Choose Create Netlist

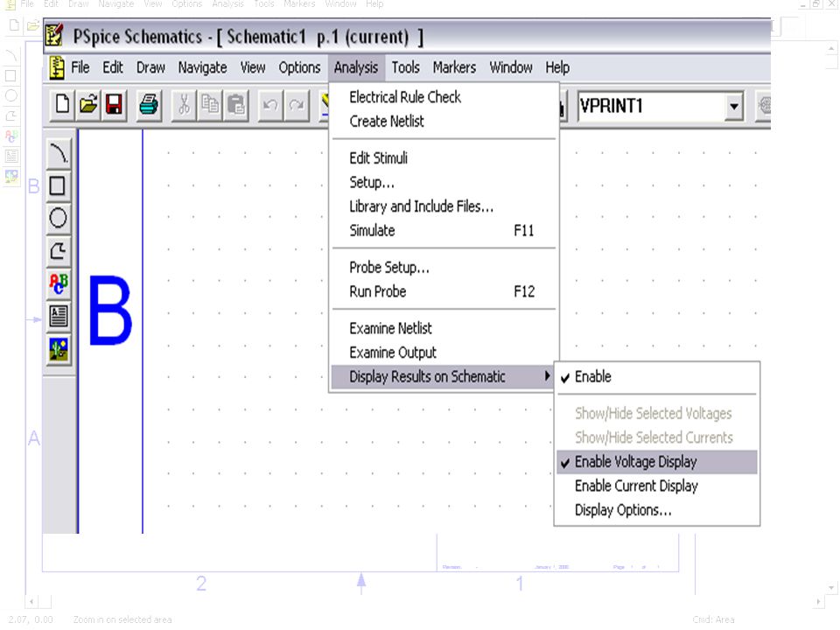coord(444,121)
